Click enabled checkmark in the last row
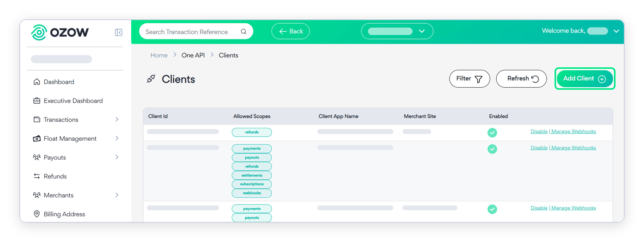Screen dimensions: 644x242 tap(492, 209)
